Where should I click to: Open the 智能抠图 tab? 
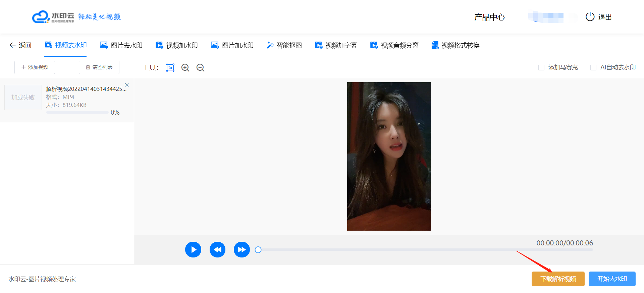pos(284,45)
